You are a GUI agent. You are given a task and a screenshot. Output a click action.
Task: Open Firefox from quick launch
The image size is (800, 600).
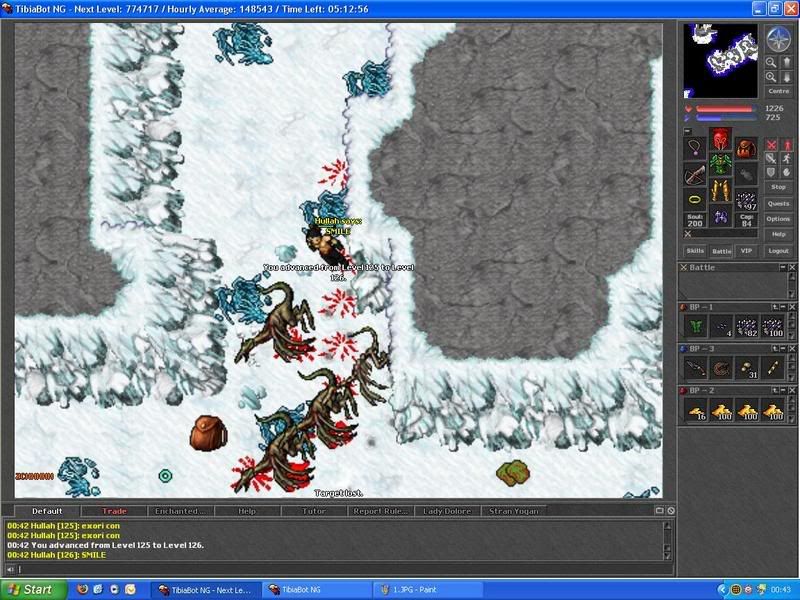(83, 589)
